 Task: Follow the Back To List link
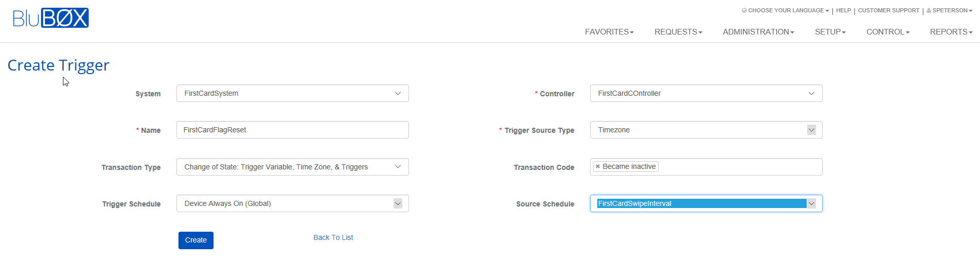[333, 237]
